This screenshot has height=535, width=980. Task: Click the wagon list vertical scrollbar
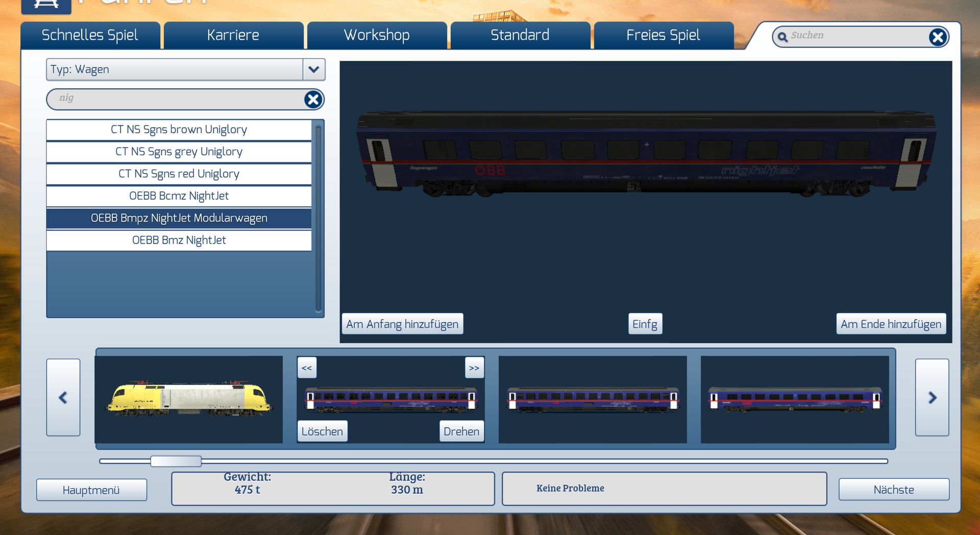coord(318,218)
